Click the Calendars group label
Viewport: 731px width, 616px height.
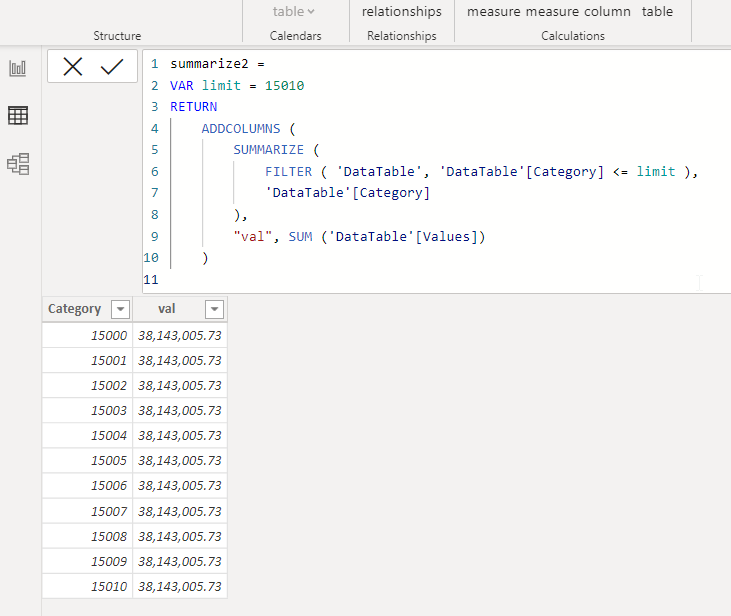(296, 36)
